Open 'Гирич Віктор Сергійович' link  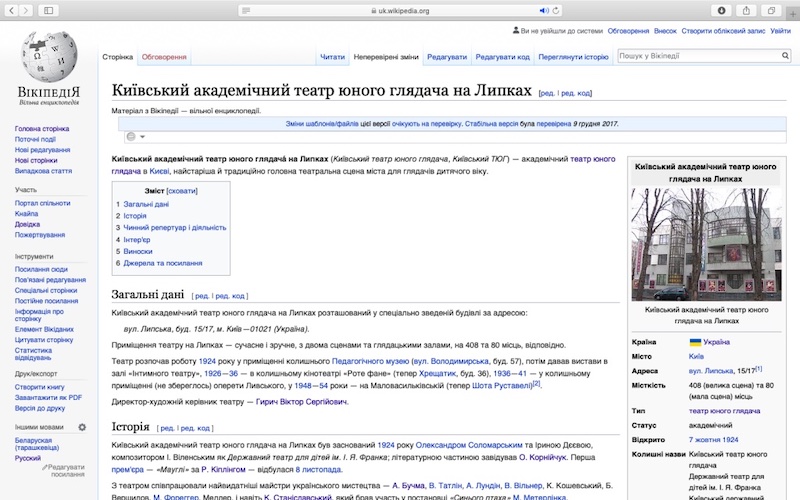pyautogui.click(x=302, y=402)
